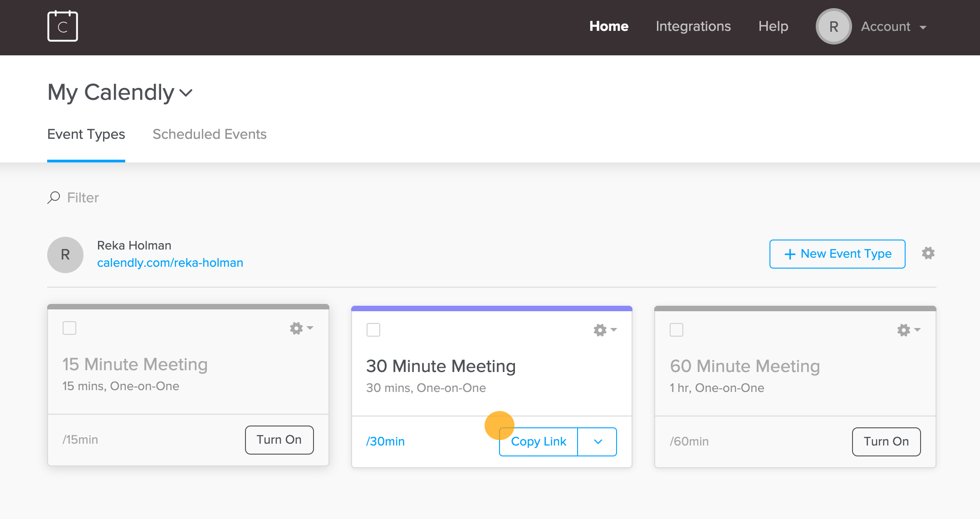This screenshot has height=519, width=980.
Task: Select the 15 Minute Meeting checkbox
Action: (x=69, y=328)
